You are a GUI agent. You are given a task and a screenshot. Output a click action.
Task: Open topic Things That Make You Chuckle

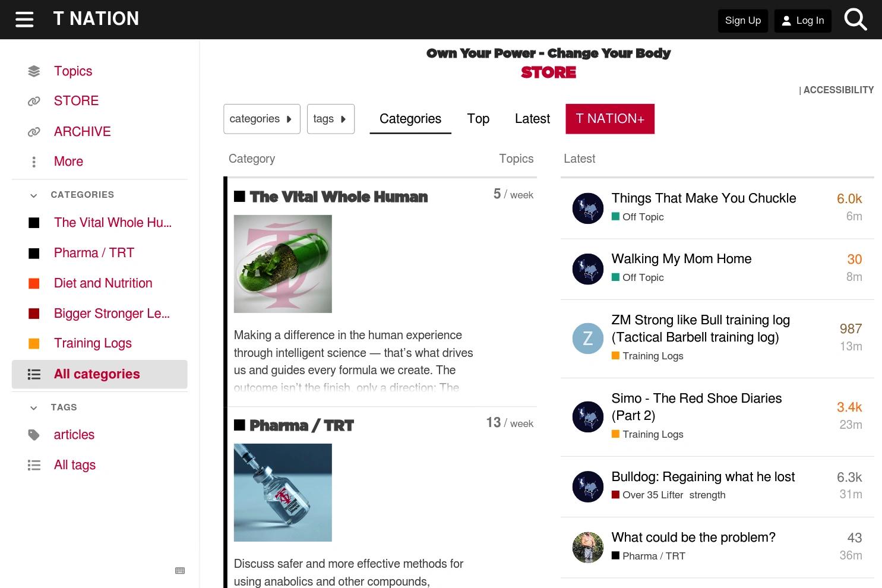pyautogui.click(x=704, y=198)
